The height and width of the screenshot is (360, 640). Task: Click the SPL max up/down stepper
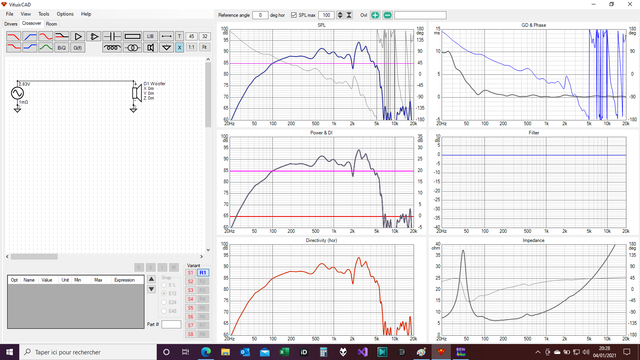[x=340, y=15]
